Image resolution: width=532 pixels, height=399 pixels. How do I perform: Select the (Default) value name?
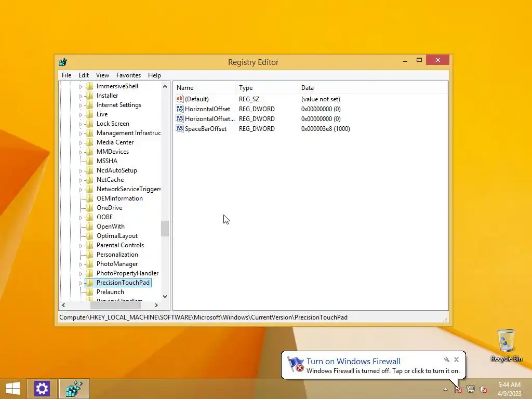[x=197, y=99]
